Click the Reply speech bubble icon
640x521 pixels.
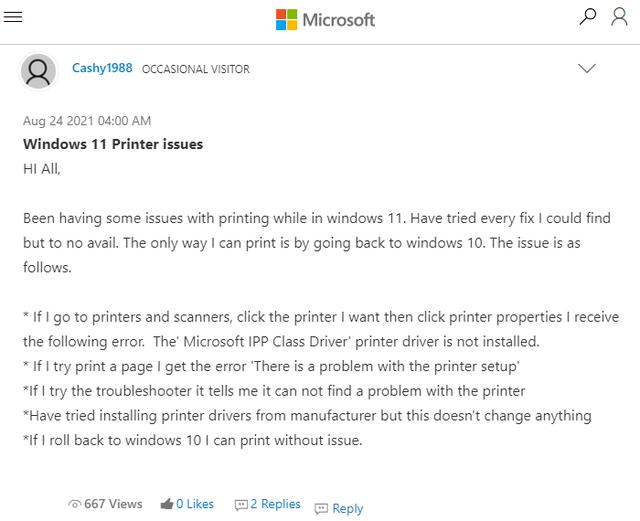click(321, 508)
